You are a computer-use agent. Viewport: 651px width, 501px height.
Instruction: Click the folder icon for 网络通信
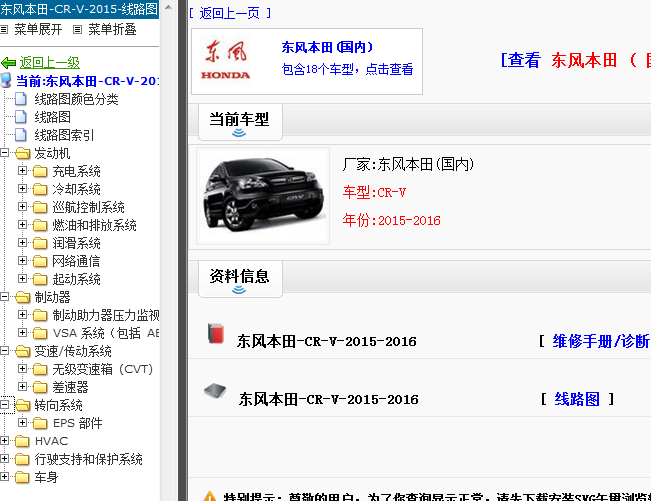tap(40, 261)
